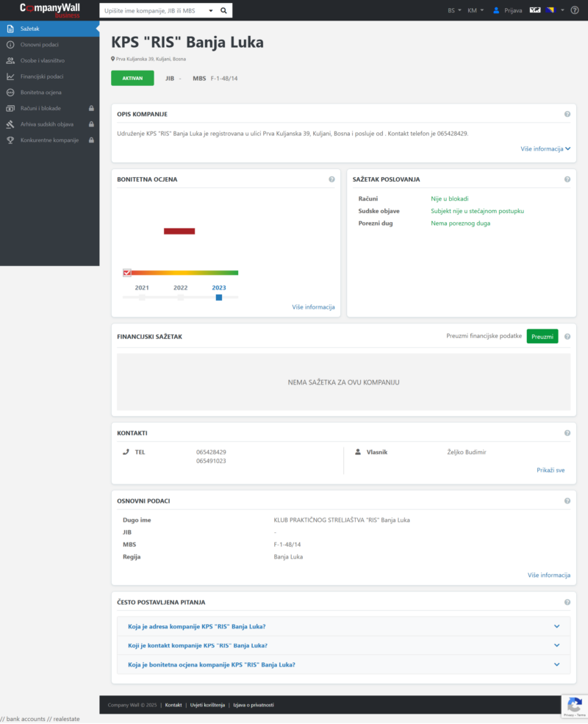
Task: Open Sažetak in the sidebar
Action: [49, 29]
